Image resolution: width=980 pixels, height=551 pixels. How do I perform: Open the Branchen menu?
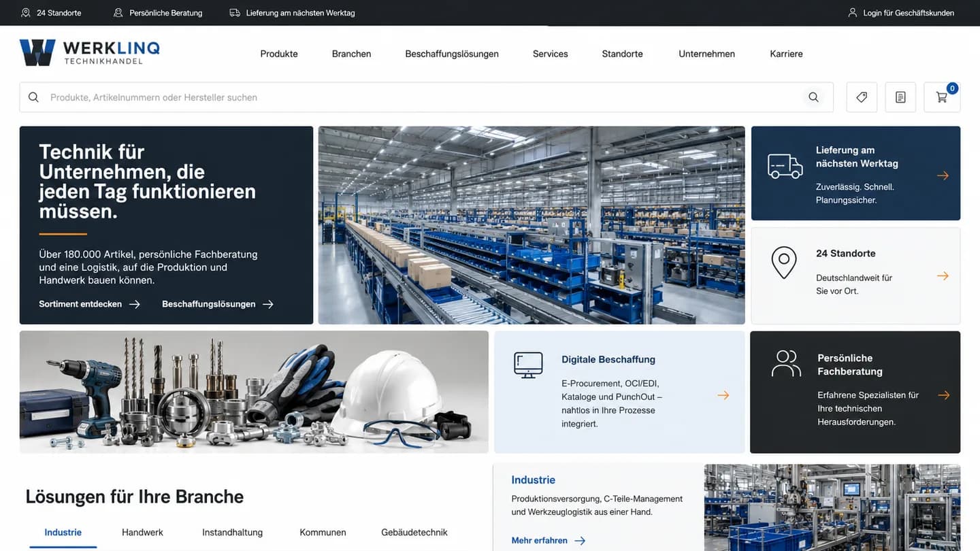351,54
